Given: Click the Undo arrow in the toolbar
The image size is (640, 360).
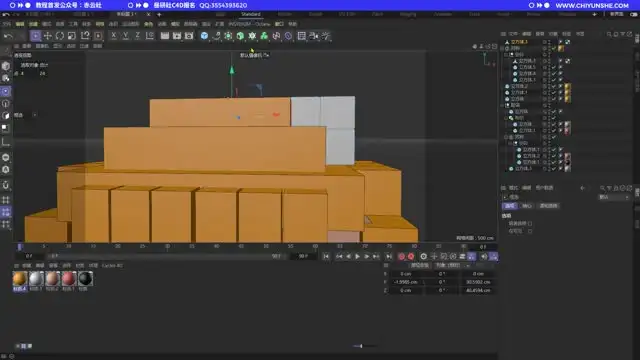Looking at the screenshot, I should [x=8, y=36].
